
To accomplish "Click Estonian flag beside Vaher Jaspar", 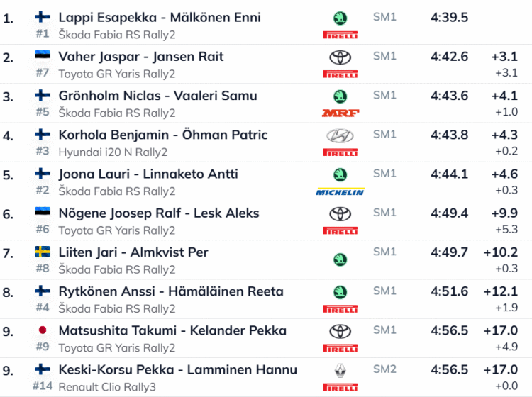I will (43, 56).
